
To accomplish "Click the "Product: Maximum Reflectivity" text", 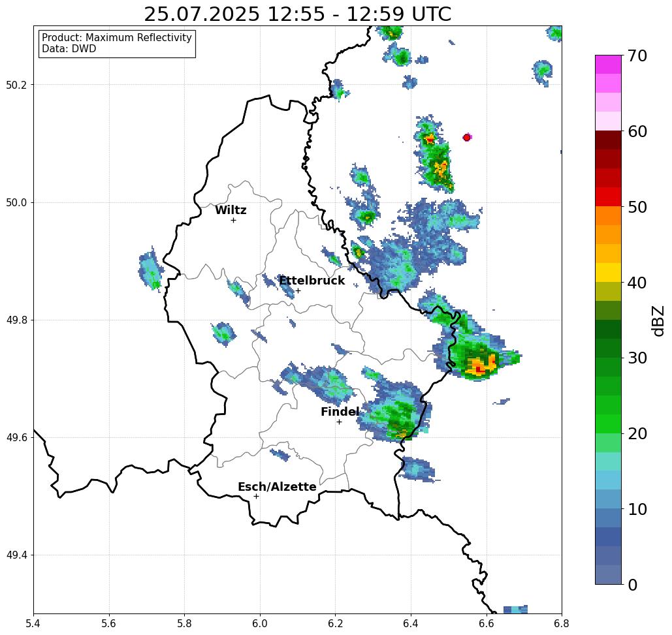I will (116, 38).
